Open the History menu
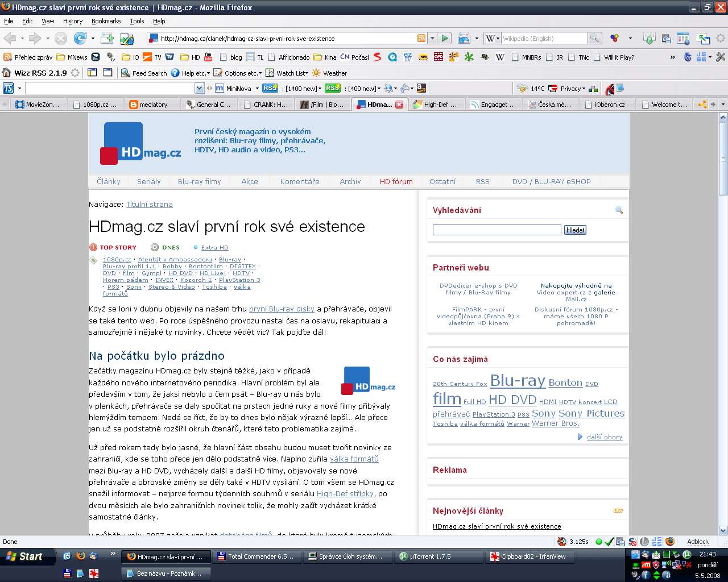728x582 pixels. click(x=73, y=21)
